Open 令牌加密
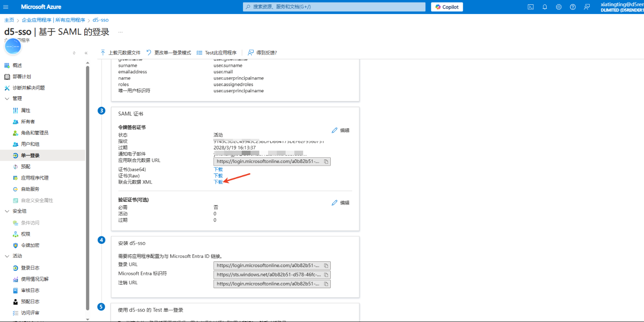The height and width of the screenshot is (322, 644). pyautogui.click(x=30, y=246)
